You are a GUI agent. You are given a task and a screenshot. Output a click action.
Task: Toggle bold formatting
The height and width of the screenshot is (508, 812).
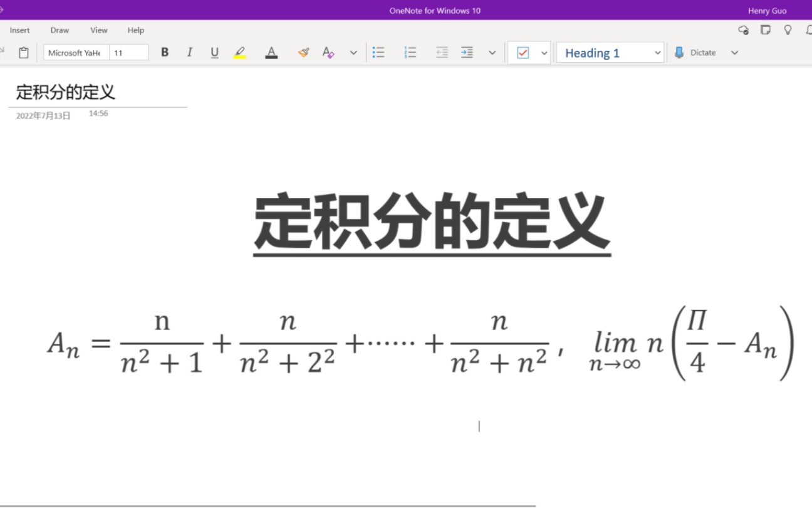pos(165,53)
